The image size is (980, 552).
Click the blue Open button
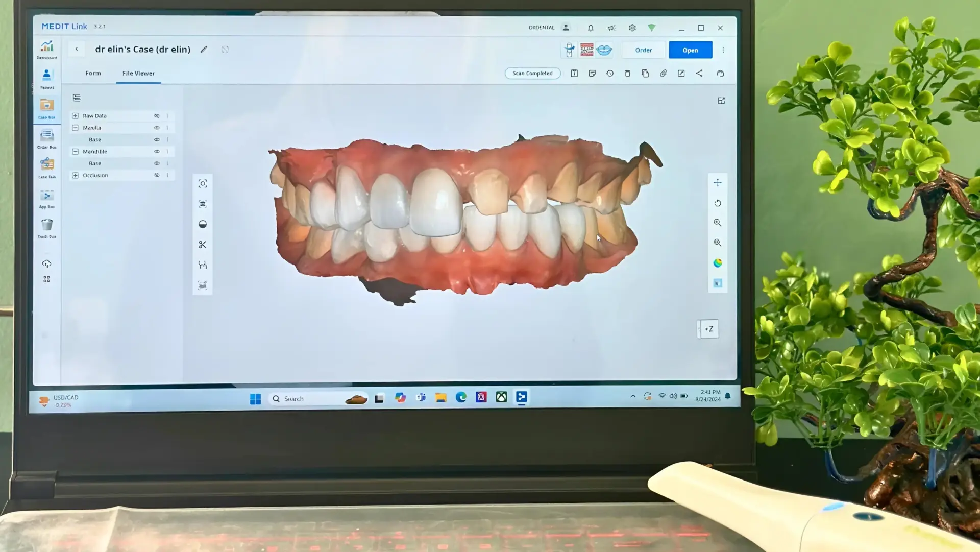point(690,50)
